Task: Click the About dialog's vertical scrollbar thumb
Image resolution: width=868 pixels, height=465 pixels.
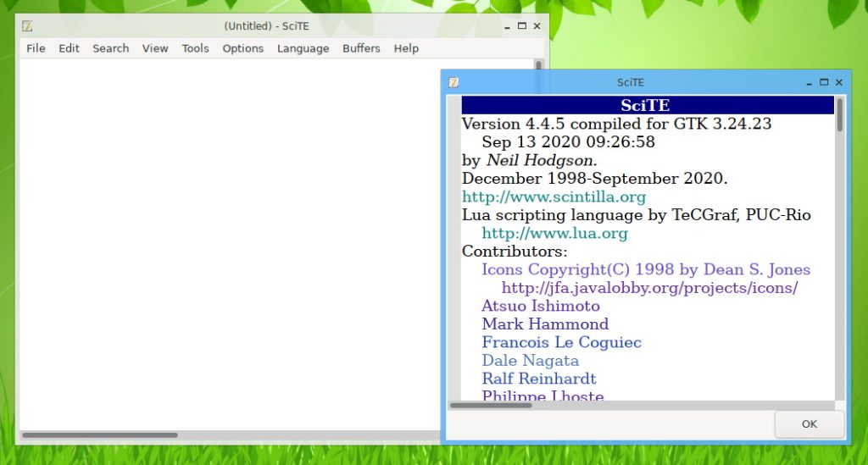Action: click(839, 115)
